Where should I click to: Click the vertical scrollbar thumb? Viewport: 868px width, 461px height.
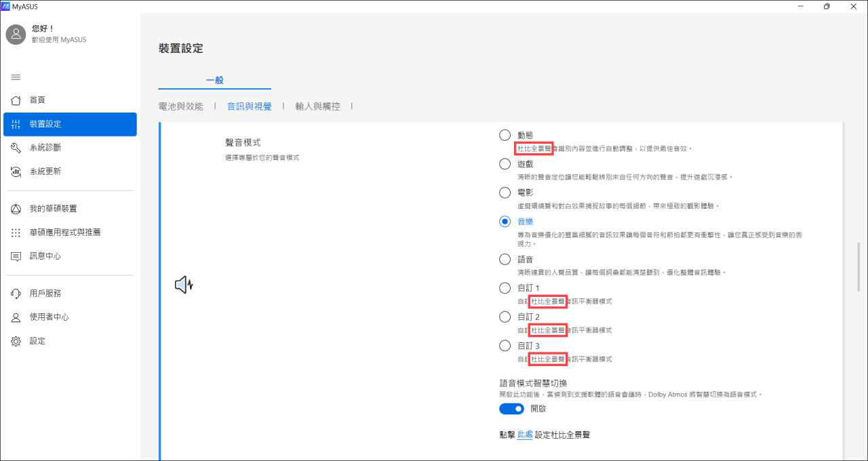click(x=859, y=266)
